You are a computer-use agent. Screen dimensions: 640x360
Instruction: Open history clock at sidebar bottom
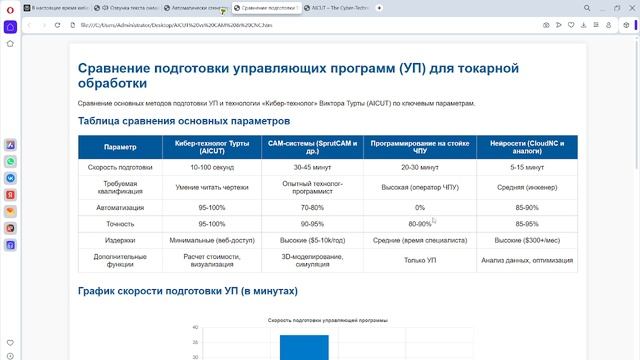(10, 356)
